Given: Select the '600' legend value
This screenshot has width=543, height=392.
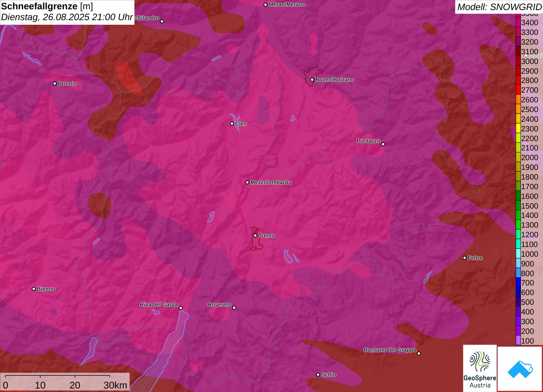Looking at the screenshot, I should click(x=527, y=292).
